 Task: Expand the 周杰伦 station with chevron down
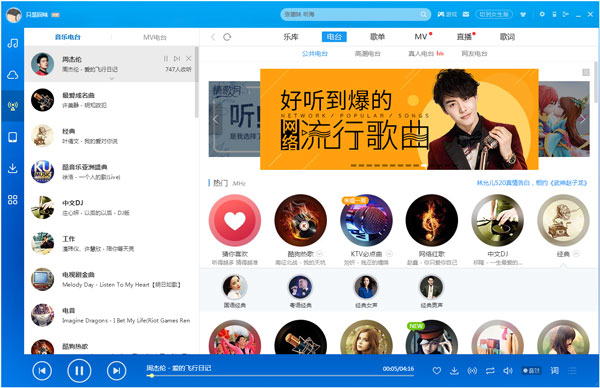112,78
